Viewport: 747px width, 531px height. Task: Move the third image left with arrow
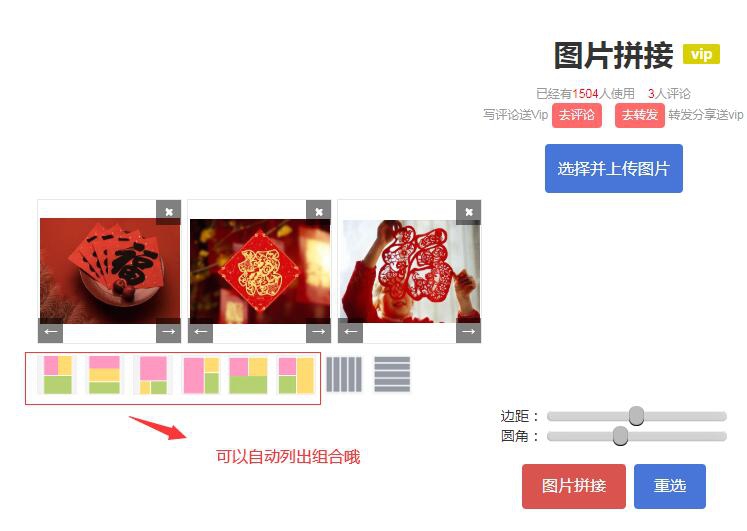(x=350, y=331)
